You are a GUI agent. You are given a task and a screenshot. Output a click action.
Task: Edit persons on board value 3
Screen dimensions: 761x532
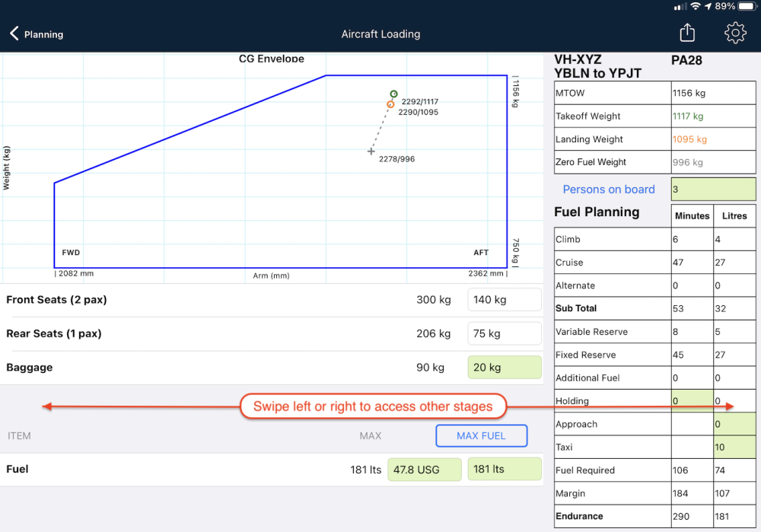click(714, 190)
